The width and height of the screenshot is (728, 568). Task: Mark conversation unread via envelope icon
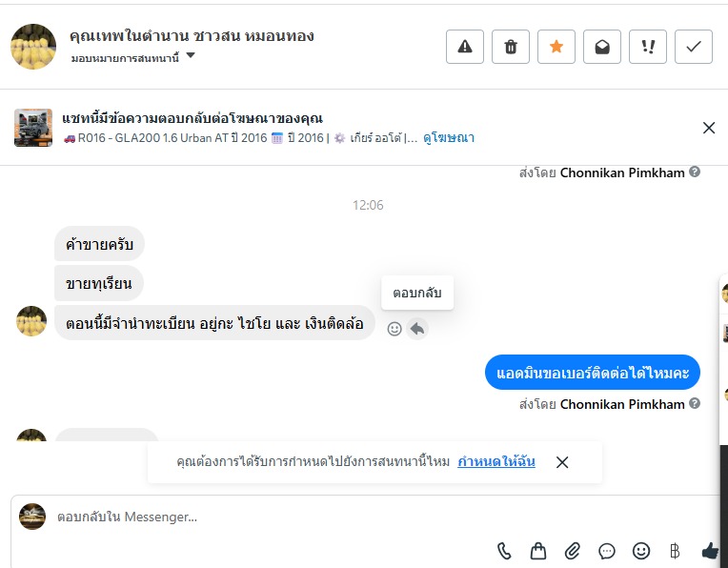click(602, 47)
